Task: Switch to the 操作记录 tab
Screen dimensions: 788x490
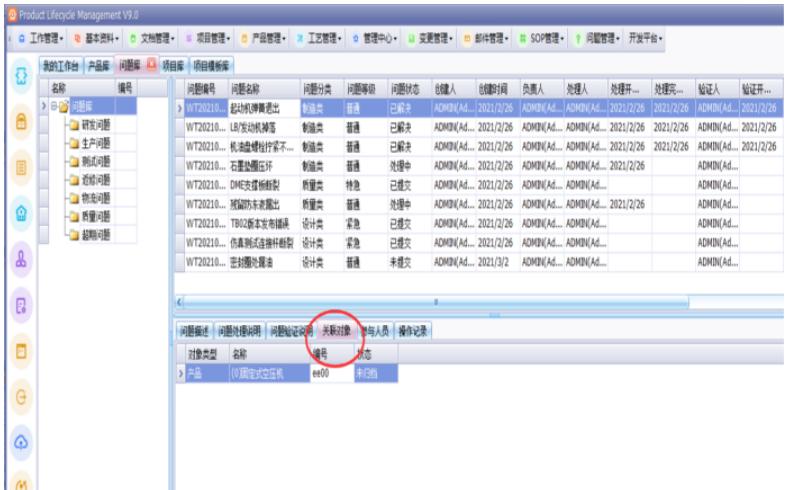Action: pyautogui.click(x=412, y=331)
